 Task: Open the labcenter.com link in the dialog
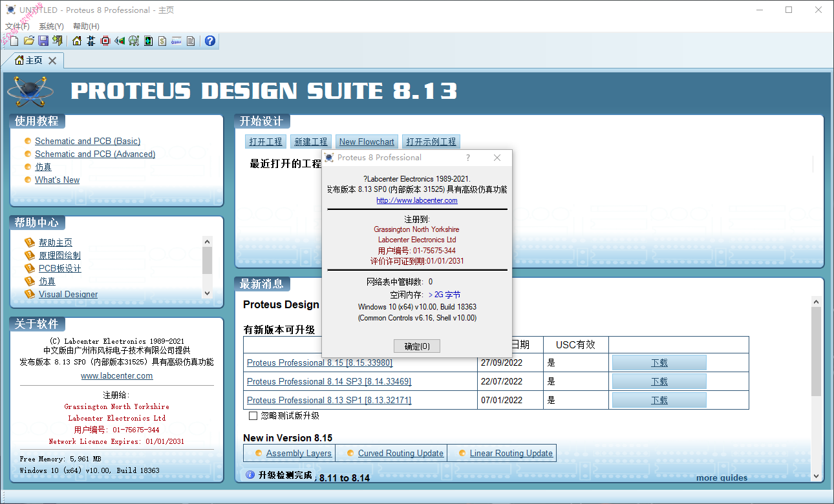point(417,200)
